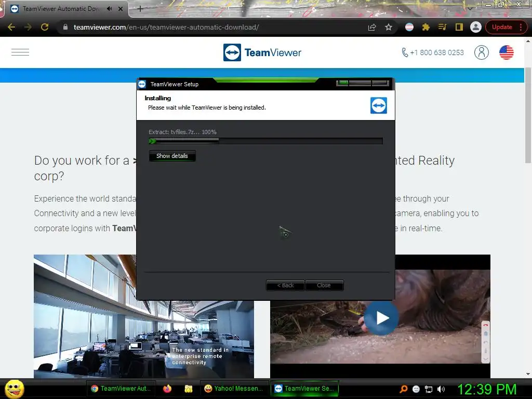The height and width of the screenshot is (399, 532).
Task: Switch to TeamViewer Aut... Chrome taskbar item
Action: 121,389
